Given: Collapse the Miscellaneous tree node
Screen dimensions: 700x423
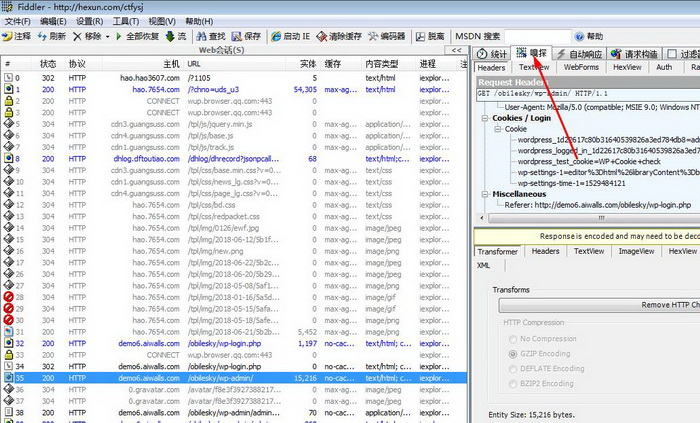Looking at the screenshot, I should click(x=485, y=193).
